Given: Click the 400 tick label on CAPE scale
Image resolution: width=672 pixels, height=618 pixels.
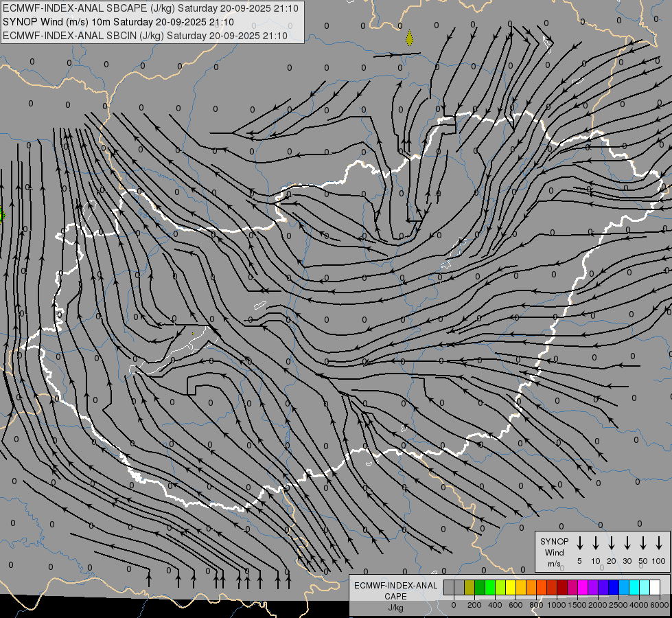Looking at the screenshot, I should click(495, 605).
